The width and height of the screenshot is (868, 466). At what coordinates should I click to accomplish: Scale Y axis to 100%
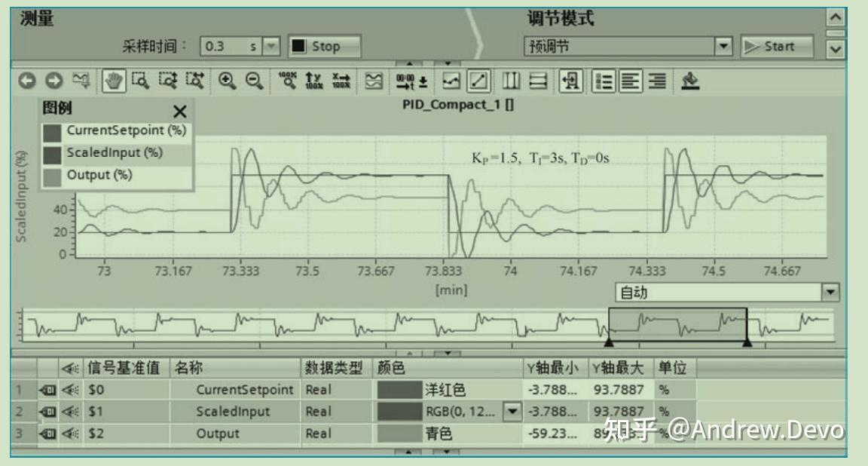(314, 81)
